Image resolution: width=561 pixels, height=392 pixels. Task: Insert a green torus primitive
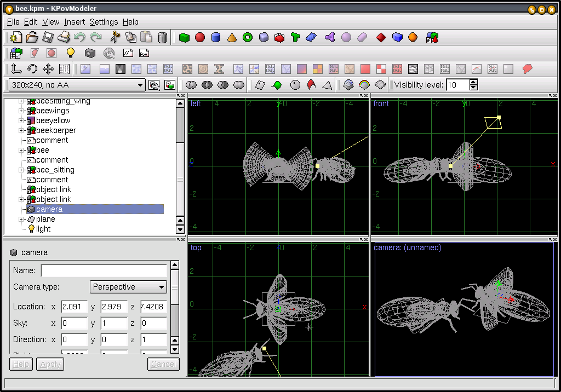point(248,37)
